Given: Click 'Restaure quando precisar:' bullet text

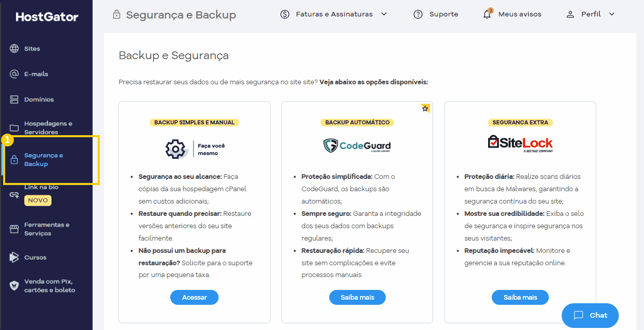Looking at the screenshot, I should 180,214.
